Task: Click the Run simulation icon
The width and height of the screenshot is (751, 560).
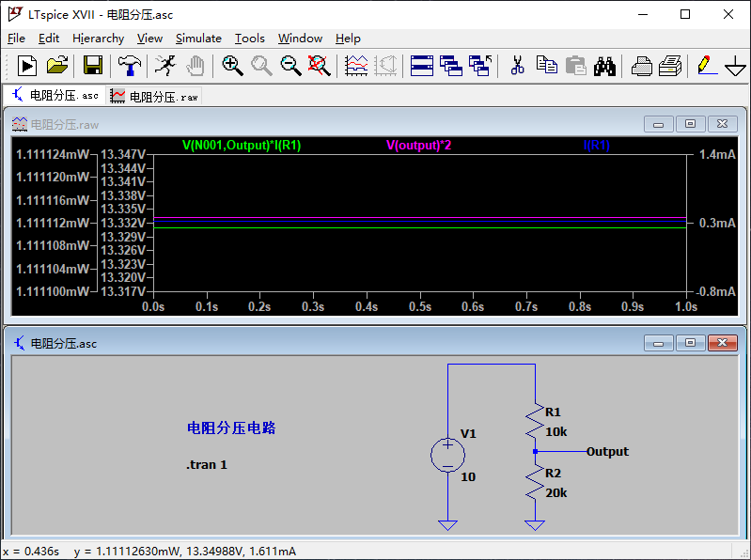Action: (26, 65)
